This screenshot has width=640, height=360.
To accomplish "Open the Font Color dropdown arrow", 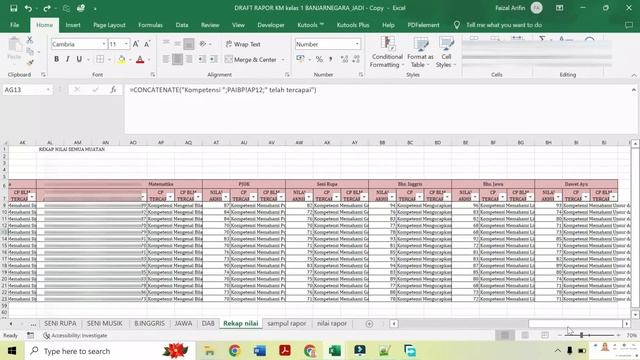I will (x=149, y=60).
